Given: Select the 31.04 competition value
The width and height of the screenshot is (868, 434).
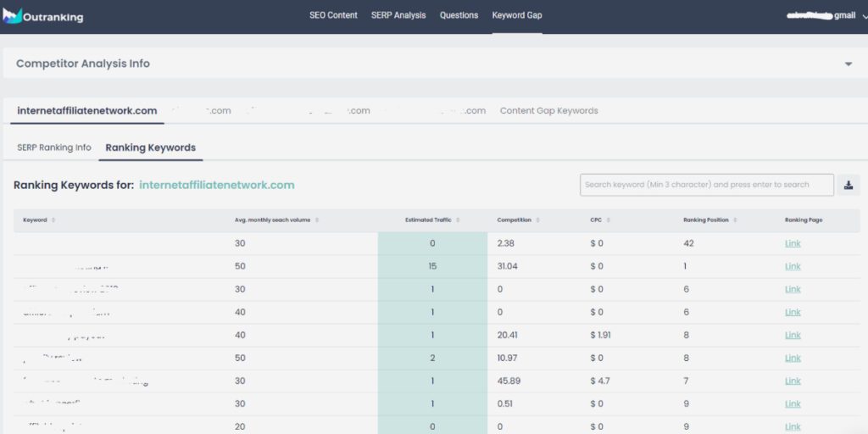Looking at the screenshot, I should coord(507,266).
